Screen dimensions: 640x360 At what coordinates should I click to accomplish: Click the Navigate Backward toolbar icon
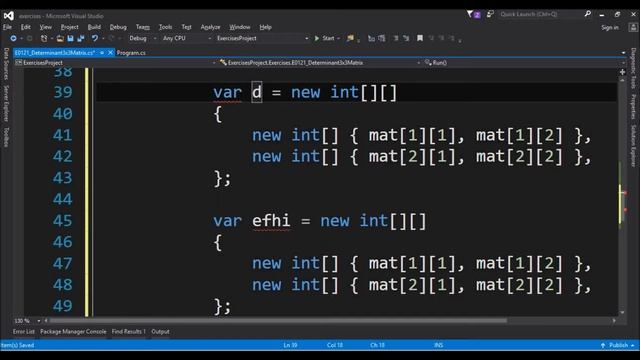tap(13, 38)
